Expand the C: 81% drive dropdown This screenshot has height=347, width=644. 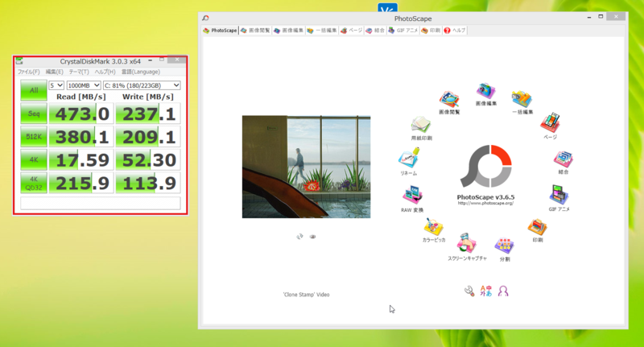pos(142,85)
